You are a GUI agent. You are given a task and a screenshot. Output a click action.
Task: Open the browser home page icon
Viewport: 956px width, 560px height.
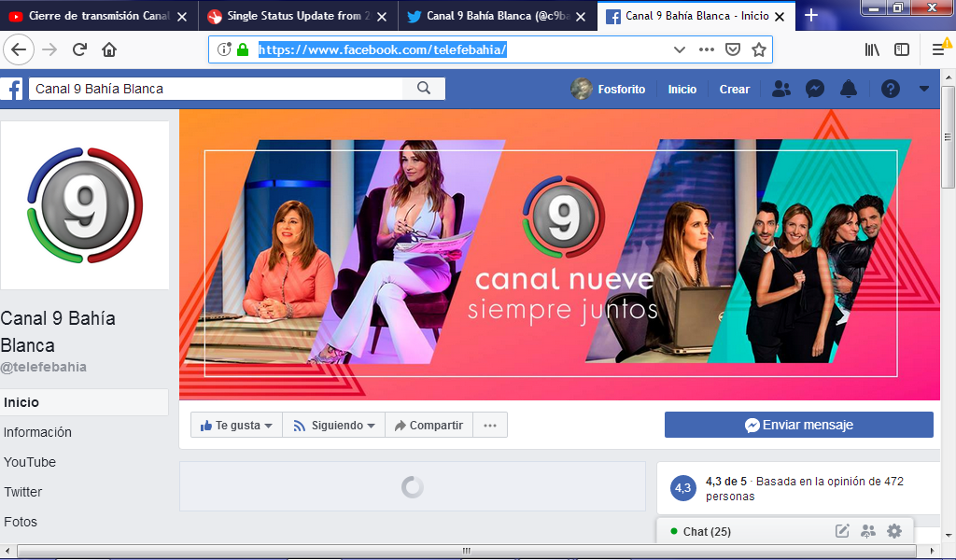[109, 50]
